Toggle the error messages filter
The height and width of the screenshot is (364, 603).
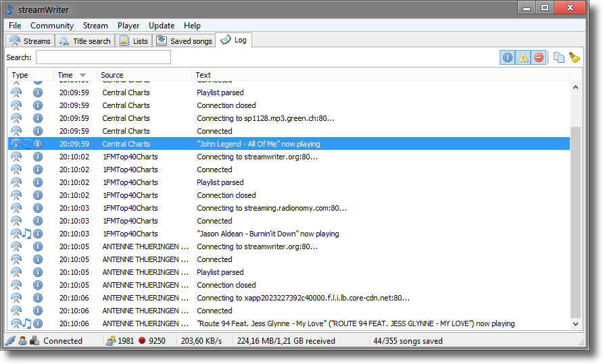[539, 57]
